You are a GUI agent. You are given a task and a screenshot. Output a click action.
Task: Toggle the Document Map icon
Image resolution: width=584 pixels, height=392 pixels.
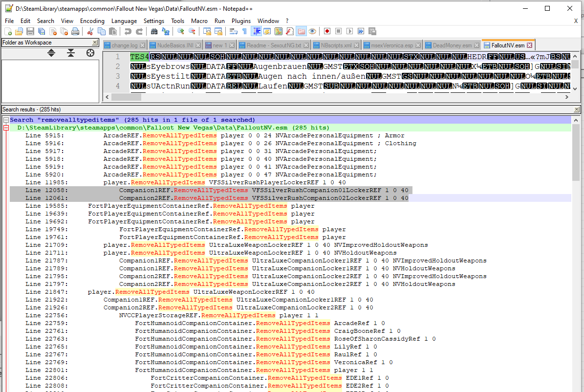tap(279, 31)
